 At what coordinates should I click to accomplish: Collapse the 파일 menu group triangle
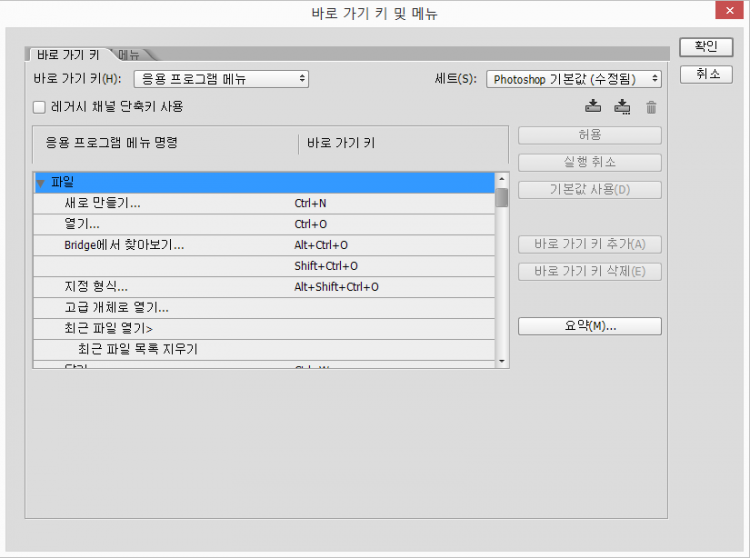coord(41,183)
